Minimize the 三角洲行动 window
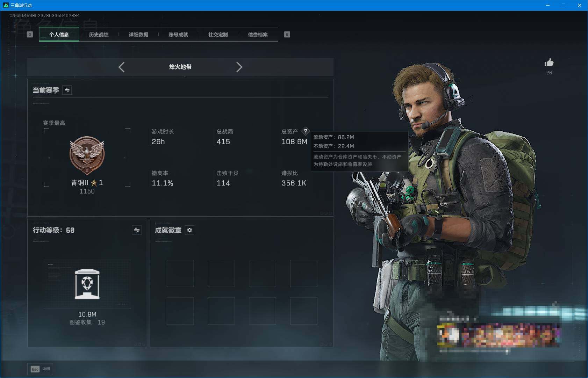This screenshot has width=588, height=378. [547, 5]
